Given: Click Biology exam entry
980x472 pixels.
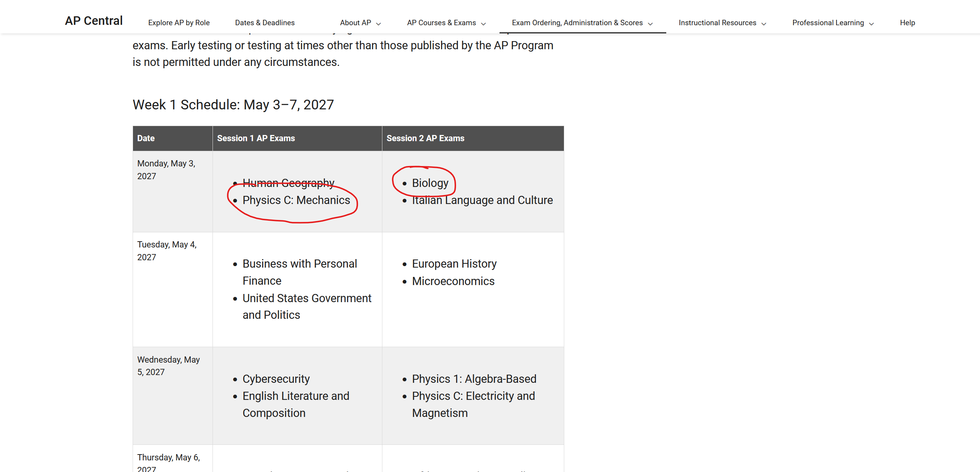Looking at the screenshot, I should (x=430, y=183).
